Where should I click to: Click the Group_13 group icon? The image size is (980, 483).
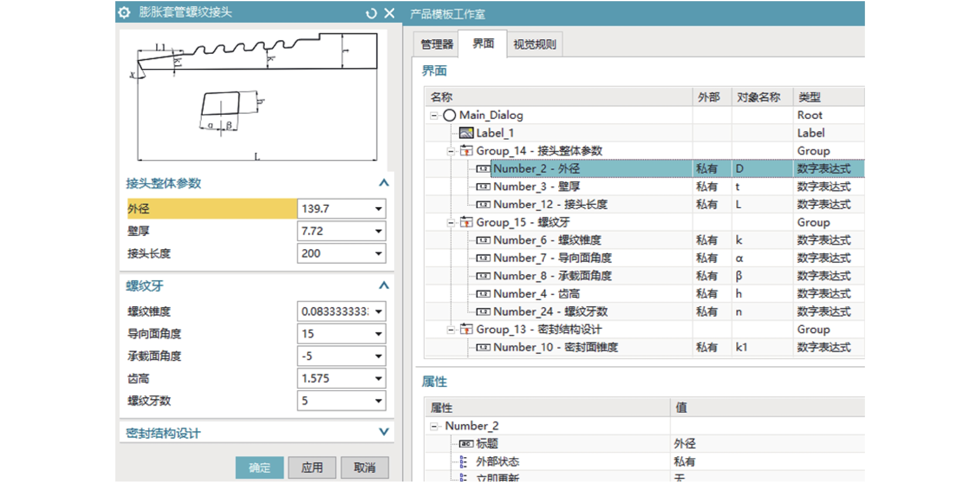[466, 329]
